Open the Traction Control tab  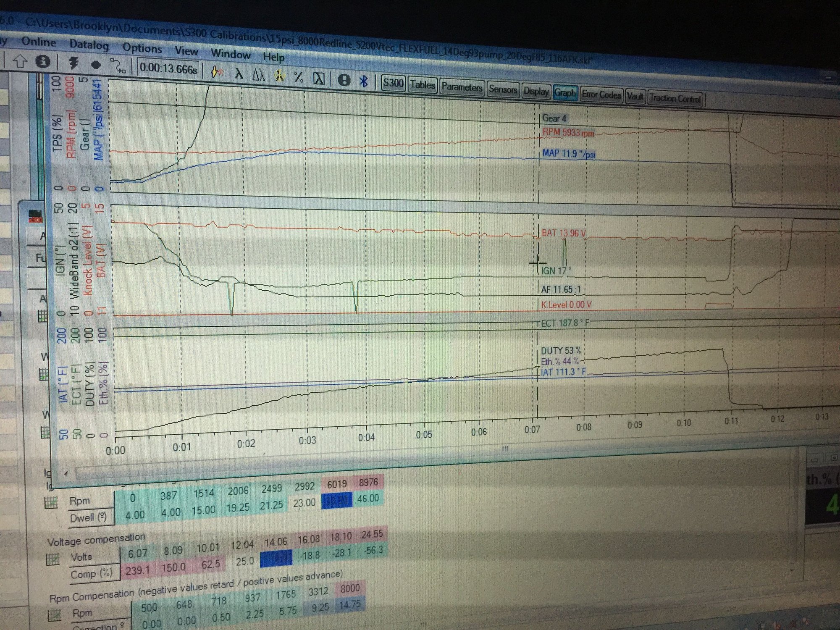point(675,99)
